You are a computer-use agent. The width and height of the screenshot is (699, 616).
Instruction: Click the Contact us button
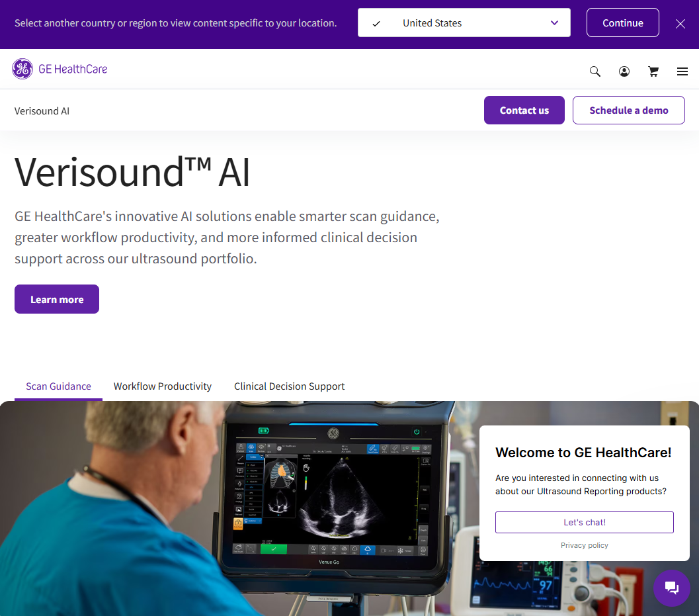click(524, 110)
